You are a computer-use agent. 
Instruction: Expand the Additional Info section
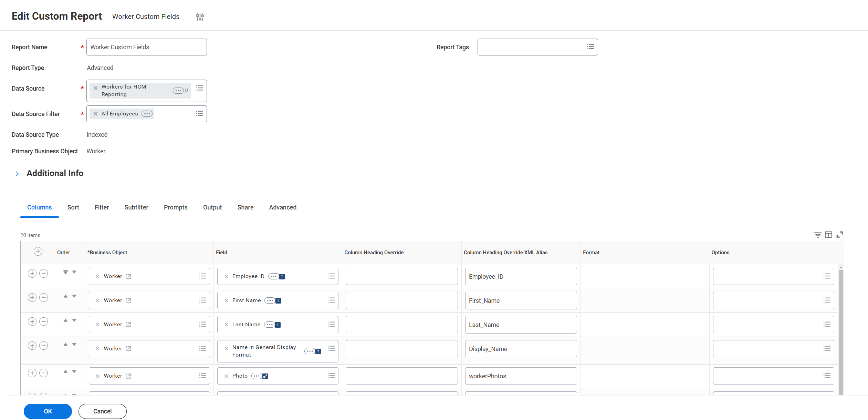(x=17, y=174)
